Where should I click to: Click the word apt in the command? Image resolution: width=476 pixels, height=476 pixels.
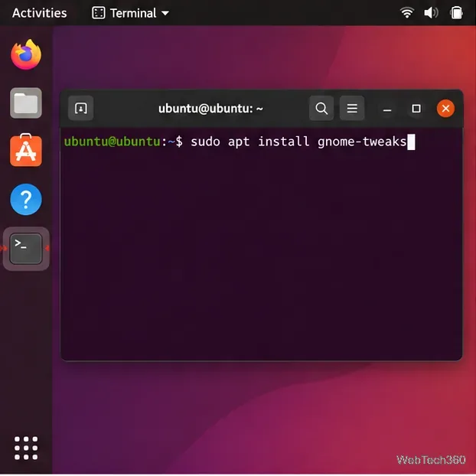[239, 142]
